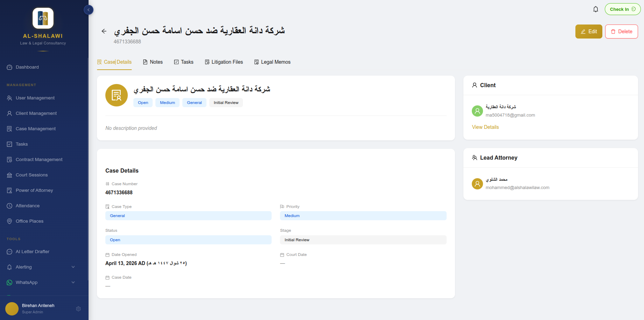Switch to the Litigation Files tab
The width and height of the screenshot is (644, 320).
(224, 62)
